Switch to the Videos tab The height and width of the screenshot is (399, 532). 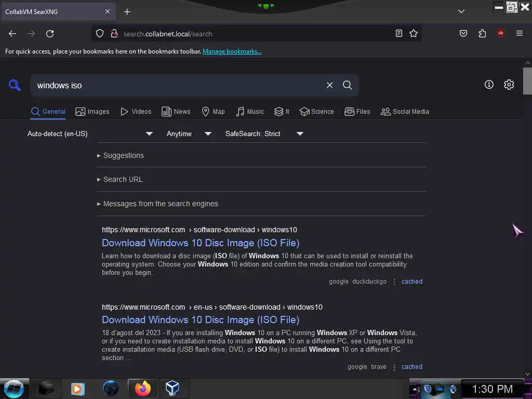(x=136, y=112)
